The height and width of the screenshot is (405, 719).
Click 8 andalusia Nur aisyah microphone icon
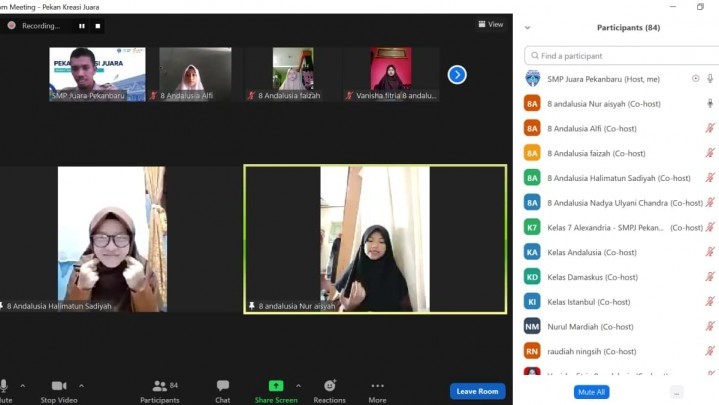pos(710,104)
